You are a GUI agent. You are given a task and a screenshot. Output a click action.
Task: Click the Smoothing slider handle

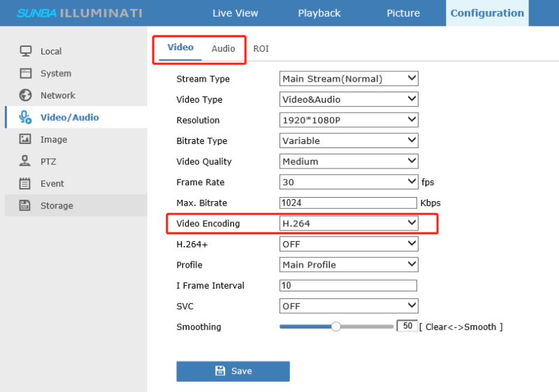(335, 326)
